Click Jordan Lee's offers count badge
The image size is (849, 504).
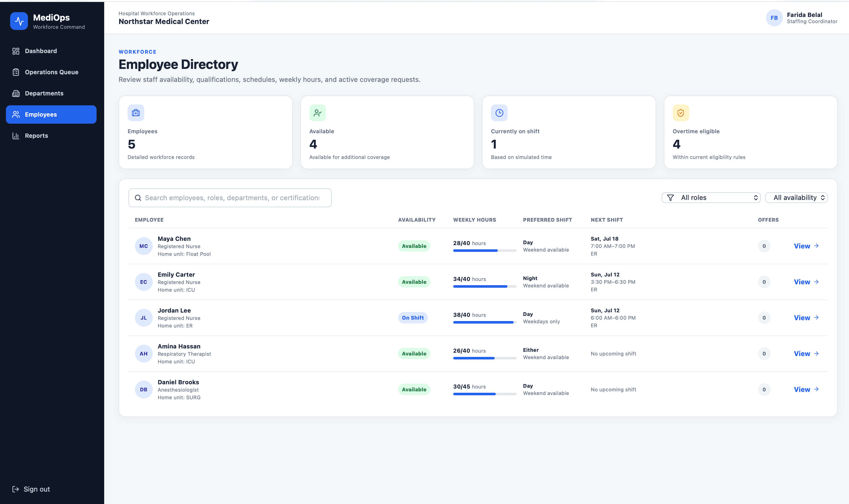pyautogui.click(x=764, y=318)
